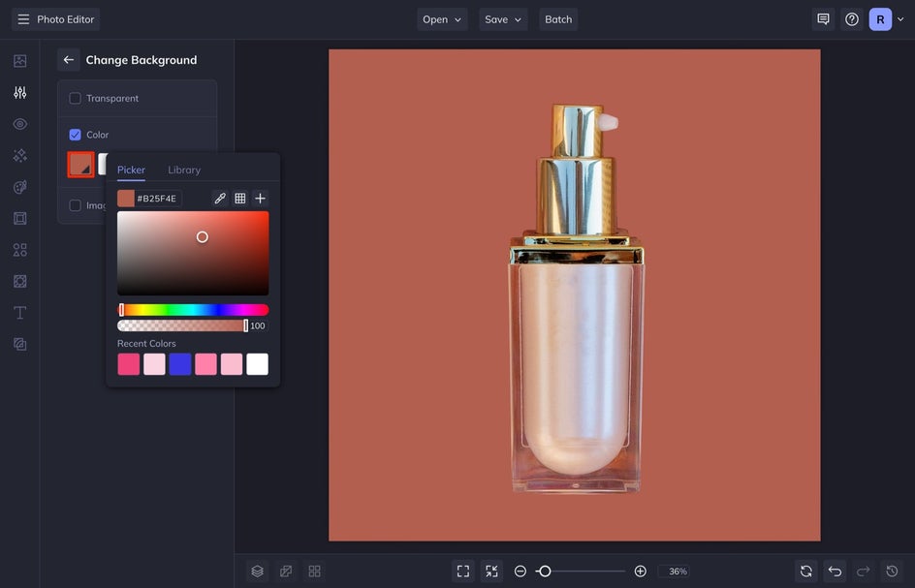The width and height of the screenshot is (915, 588).
Task: Open the color grid palette icon
Action: 240,199
